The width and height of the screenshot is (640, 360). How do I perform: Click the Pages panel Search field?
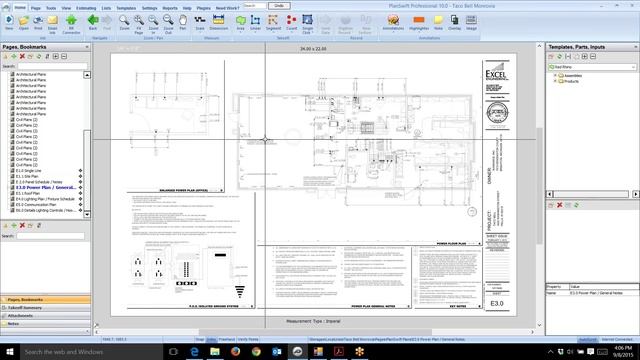point(52,66)
